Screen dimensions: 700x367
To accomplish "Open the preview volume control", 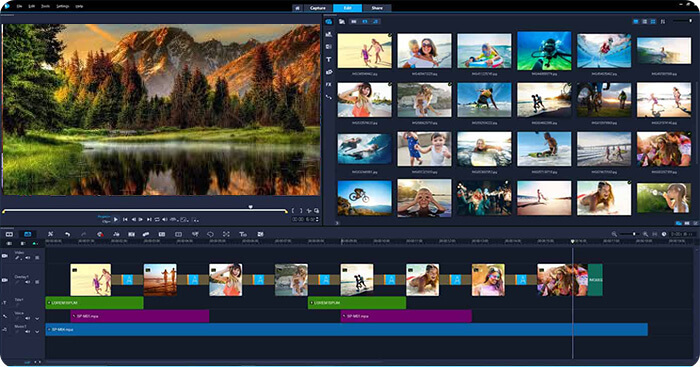I will point(164,219).
